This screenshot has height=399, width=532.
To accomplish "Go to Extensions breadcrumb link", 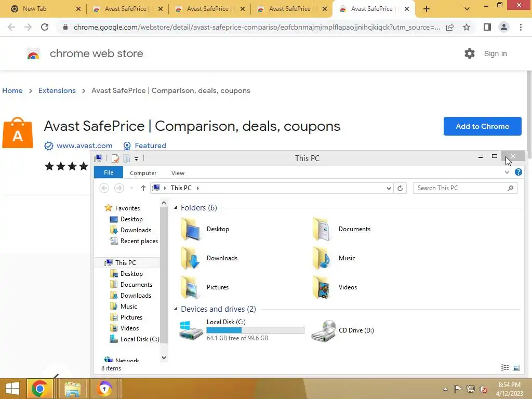I will coord(57,90).
